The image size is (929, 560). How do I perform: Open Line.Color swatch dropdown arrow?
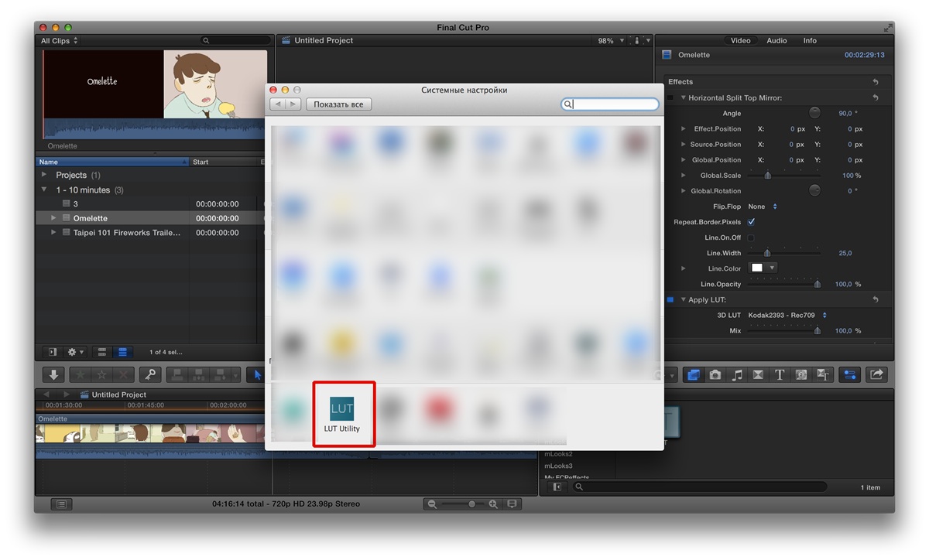771,268
